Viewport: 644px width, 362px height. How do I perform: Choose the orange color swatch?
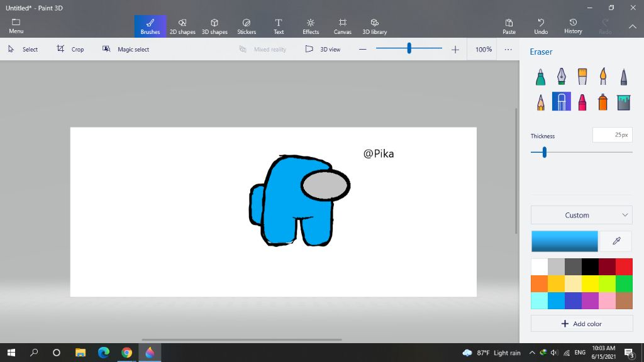click(539, 283)
